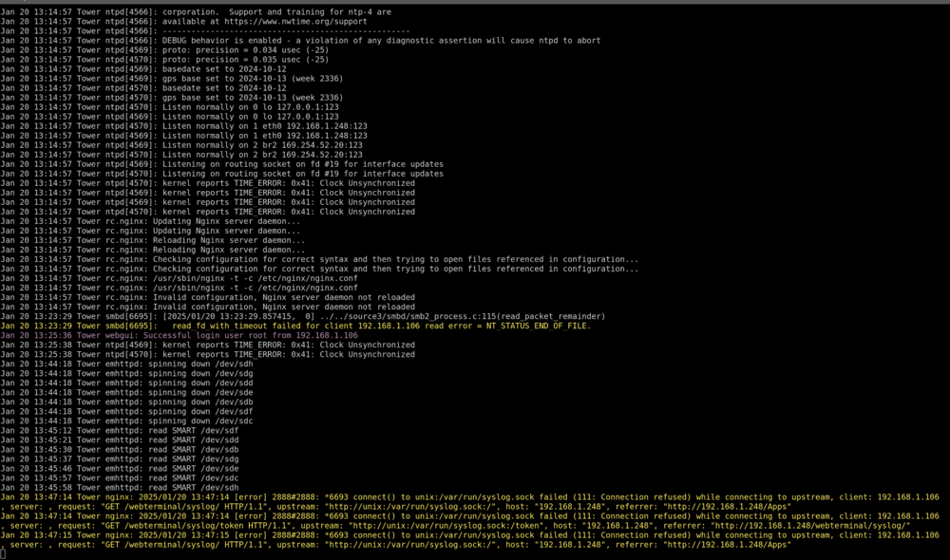Click 13:25:38 ntpd[4570] TIME_ERROR line
This screenshot has height=560, width=950.
coord(208,354)
